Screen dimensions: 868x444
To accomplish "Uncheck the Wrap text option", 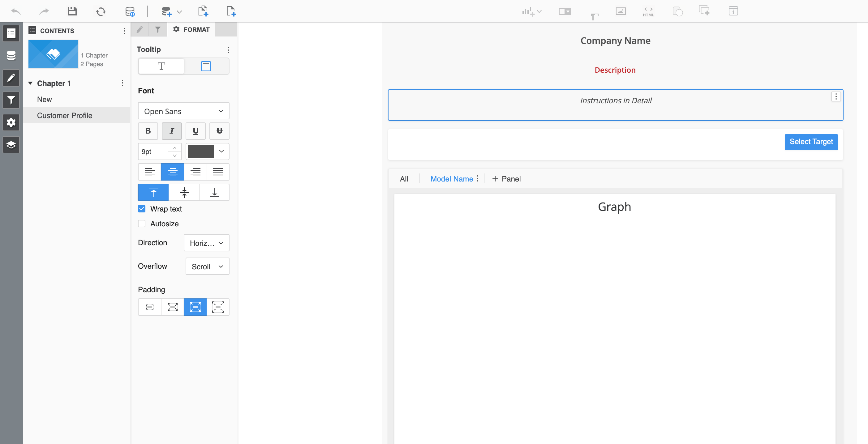I will tap(142, 208).
